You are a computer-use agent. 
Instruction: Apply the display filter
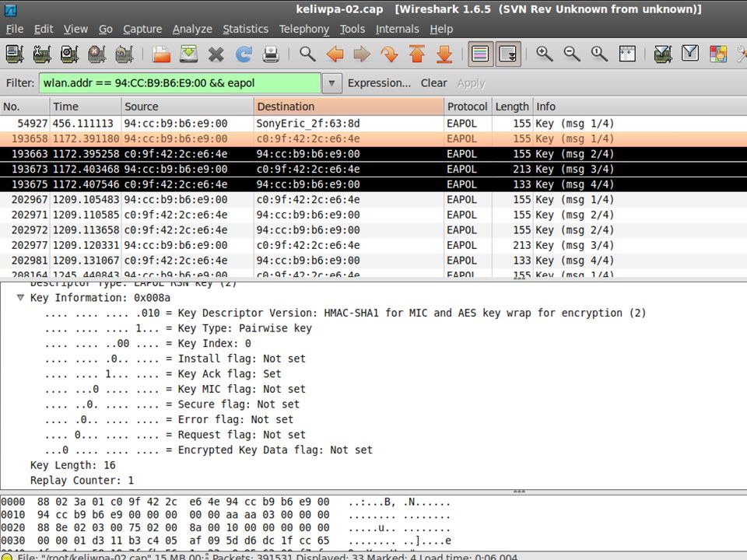pyautogui.click(x=472, y=83)
